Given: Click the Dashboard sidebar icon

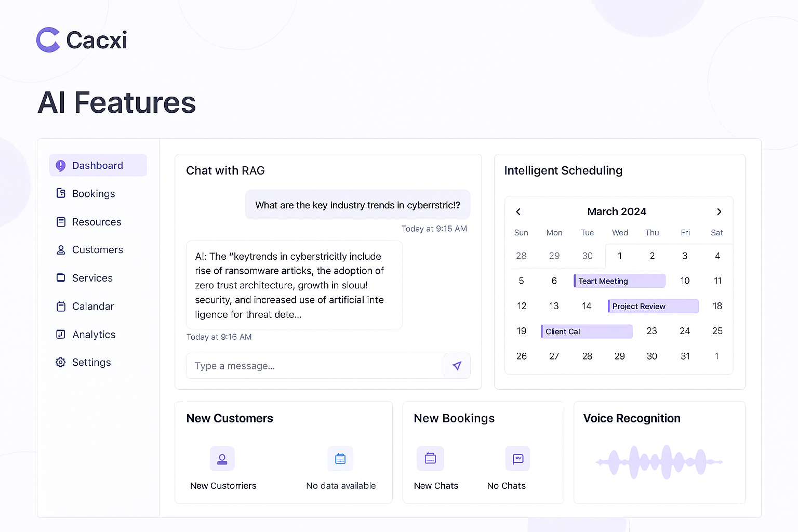Looking at the screenshot, I should coord(61,165).
